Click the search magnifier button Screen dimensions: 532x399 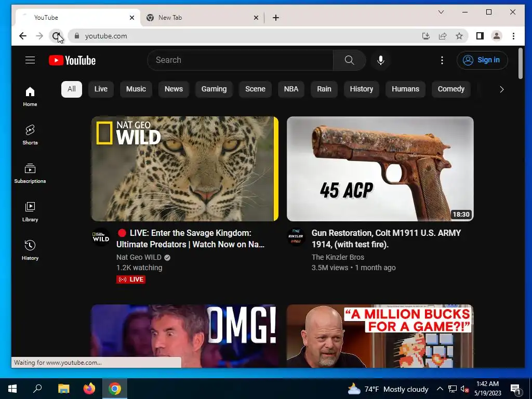[x=349, y=60]
